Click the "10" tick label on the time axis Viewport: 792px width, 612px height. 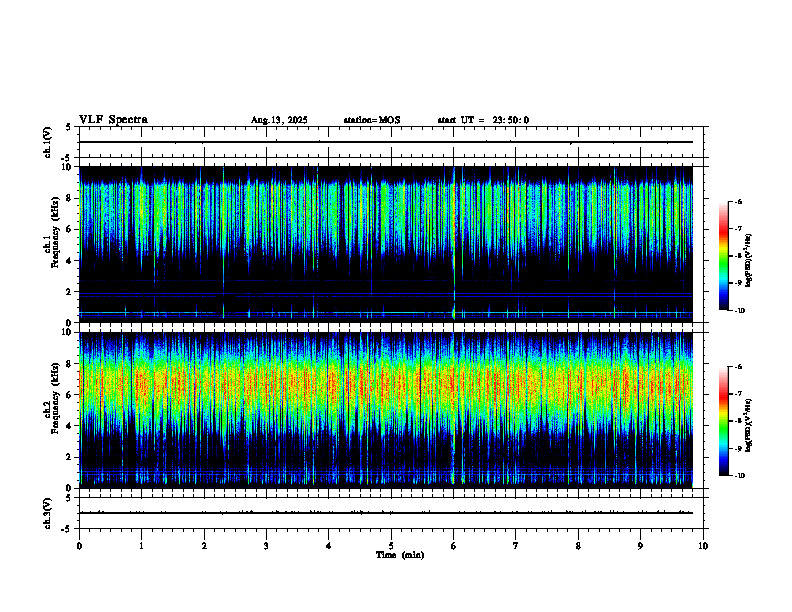(703, 546)
